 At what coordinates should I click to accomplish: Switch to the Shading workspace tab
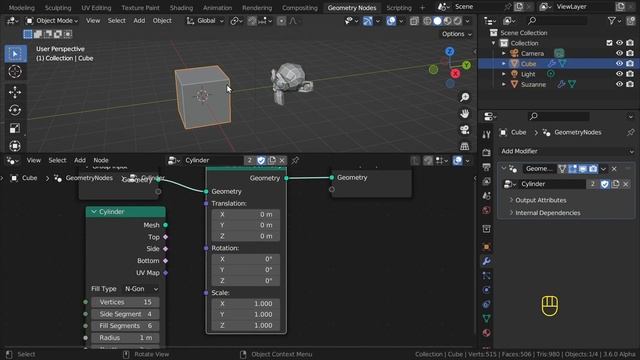[181, 7]
